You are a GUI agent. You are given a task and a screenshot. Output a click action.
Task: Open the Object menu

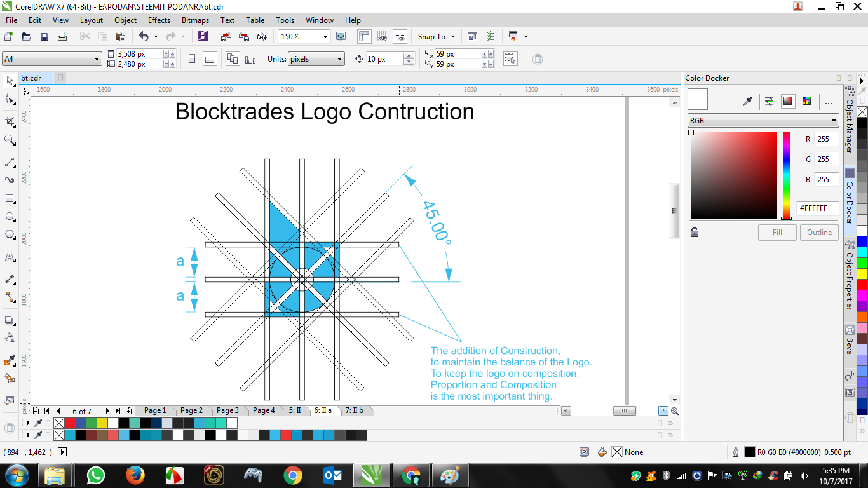tap(126, 20)
